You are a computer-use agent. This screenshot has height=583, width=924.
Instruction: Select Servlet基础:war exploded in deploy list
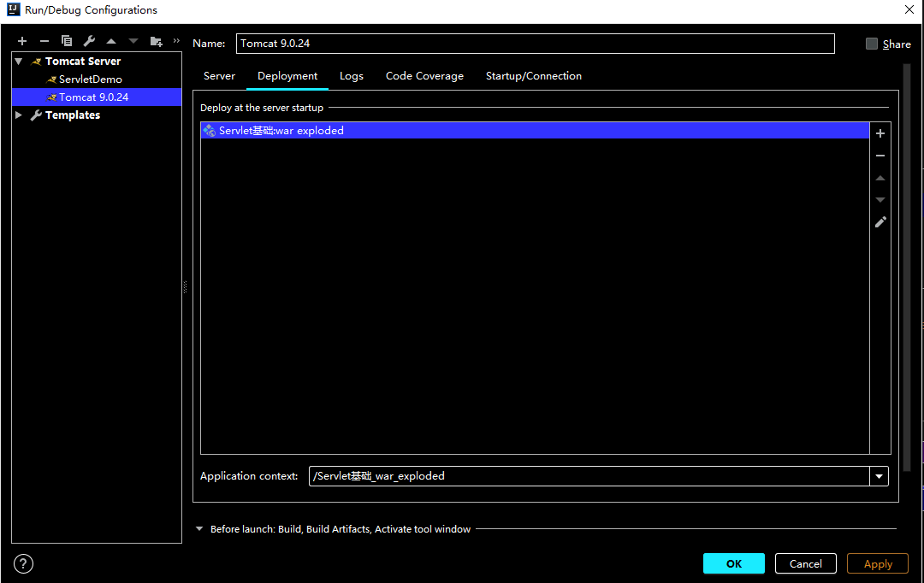click(535, 131)
